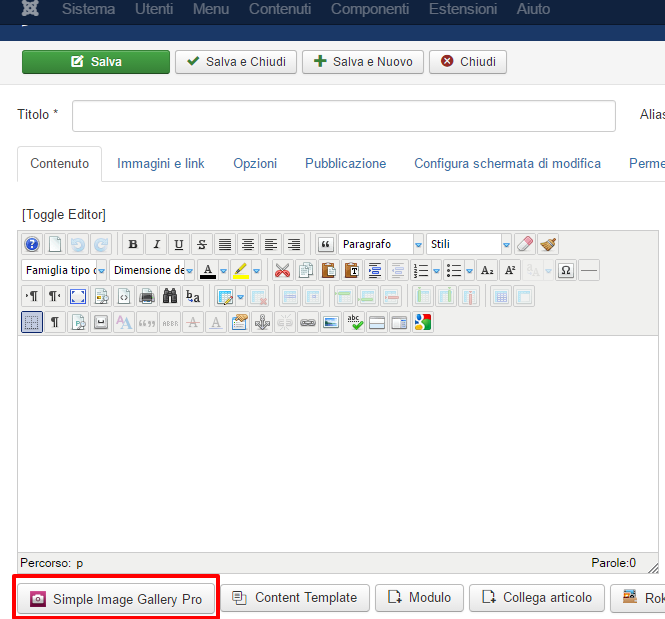665x619 pixels.
Task: Set left-to-right text direction
Action: pos(32,296)
